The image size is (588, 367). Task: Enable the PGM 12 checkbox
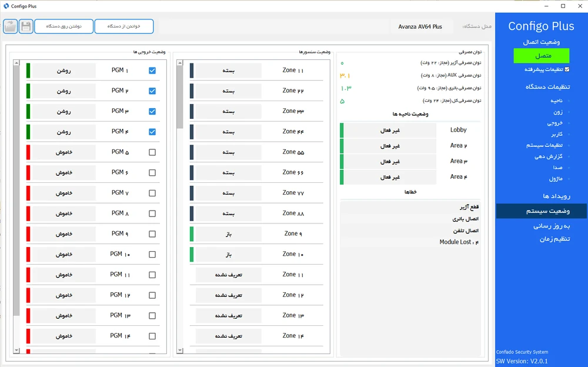point(152,295)
